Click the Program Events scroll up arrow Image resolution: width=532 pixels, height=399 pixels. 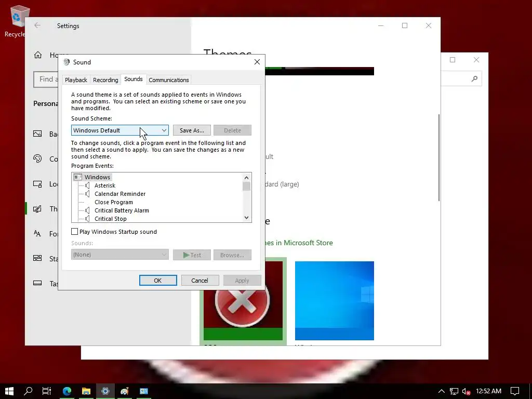tap(247, 178)
